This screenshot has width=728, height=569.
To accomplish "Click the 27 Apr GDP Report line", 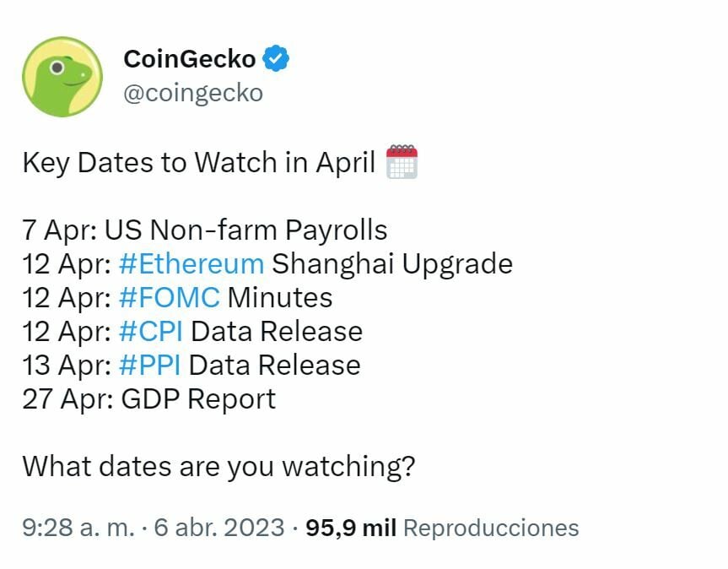I will coord(148,398).
